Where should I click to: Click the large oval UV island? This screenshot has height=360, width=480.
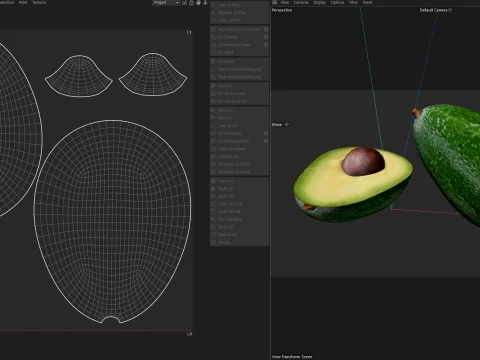coord(112,222)
